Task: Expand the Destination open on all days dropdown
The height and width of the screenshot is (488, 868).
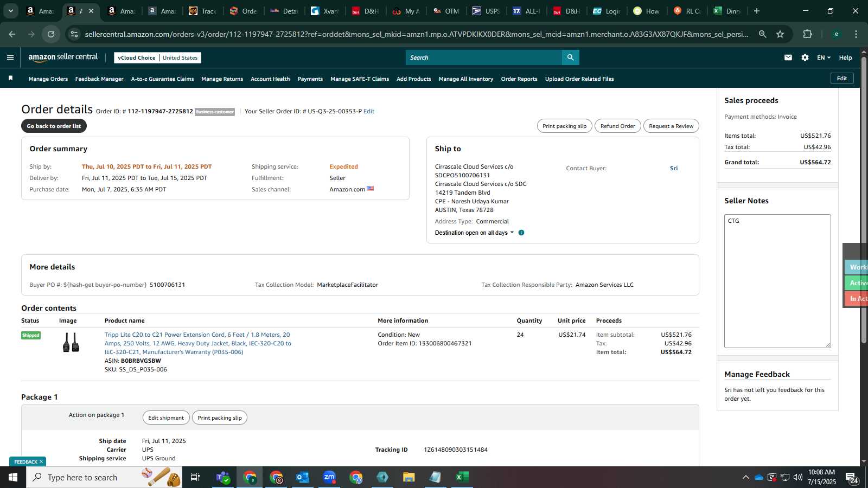Action: pos(474,233)
